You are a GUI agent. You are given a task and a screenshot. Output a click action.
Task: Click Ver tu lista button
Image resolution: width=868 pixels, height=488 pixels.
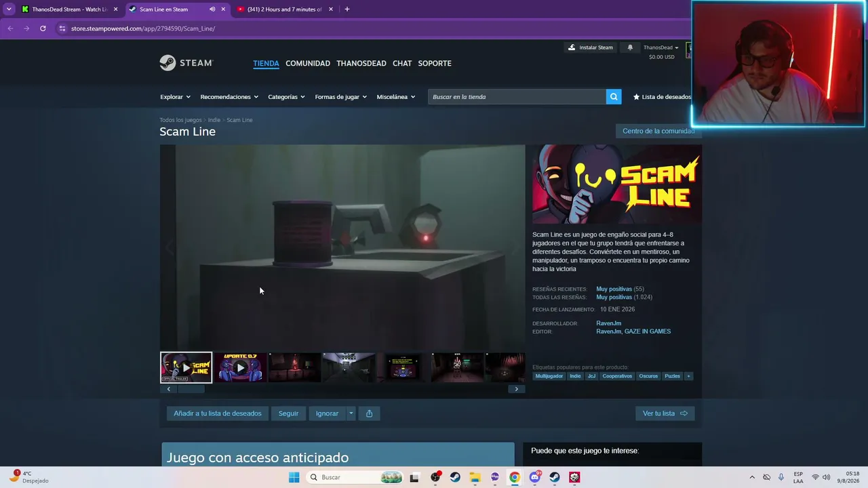tap(665, 413)
